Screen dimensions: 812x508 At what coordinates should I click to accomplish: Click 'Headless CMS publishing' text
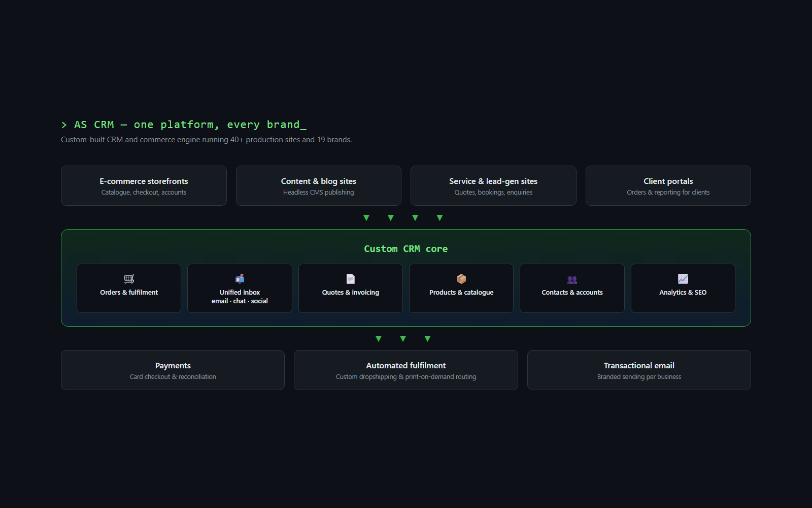point(319,193)
